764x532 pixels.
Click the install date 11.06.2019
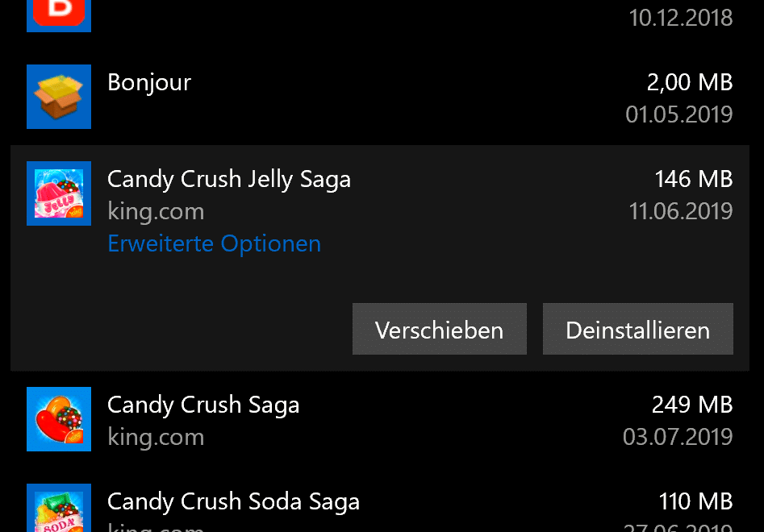[x=681, y=211]
